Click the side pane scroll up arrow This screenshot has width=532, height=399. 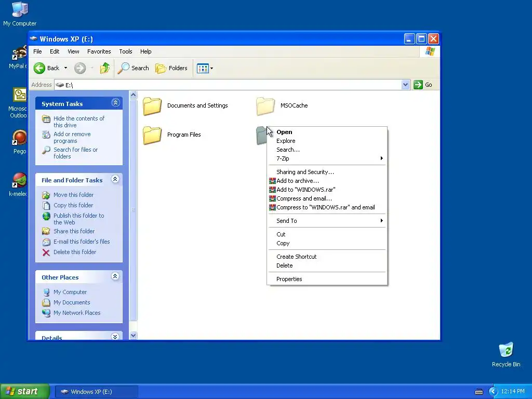134,95
